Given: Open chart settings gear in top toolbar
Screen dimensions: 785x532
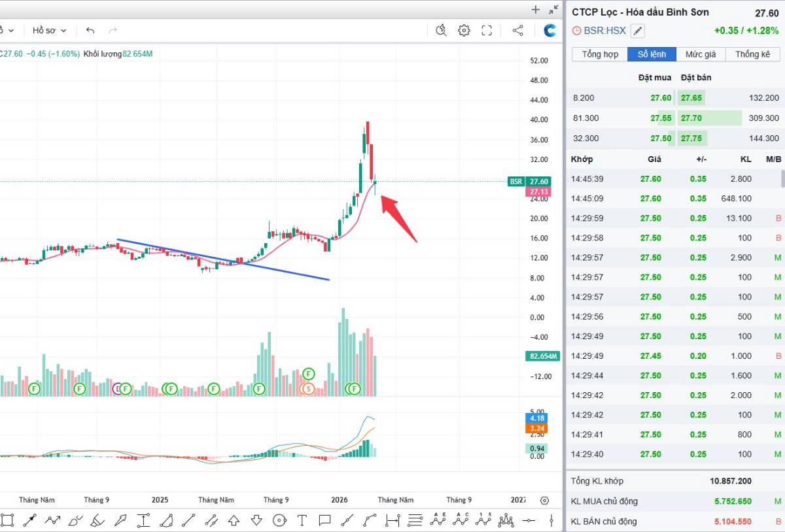Looking at the screenshot, I should tap(464, 30).
